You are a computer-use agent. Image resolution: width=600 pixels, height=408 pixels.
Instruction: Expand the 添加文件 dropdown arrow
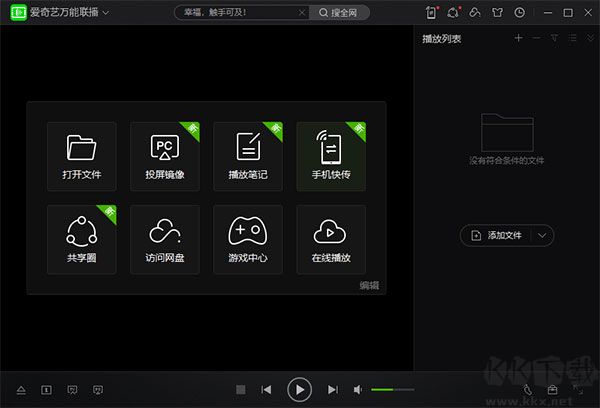click(542, 235)
